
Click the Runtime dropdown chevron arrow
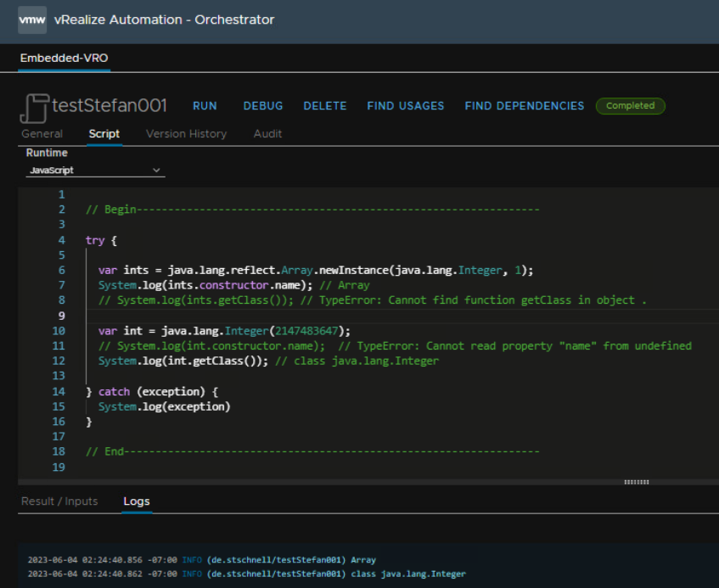(156, 171)
